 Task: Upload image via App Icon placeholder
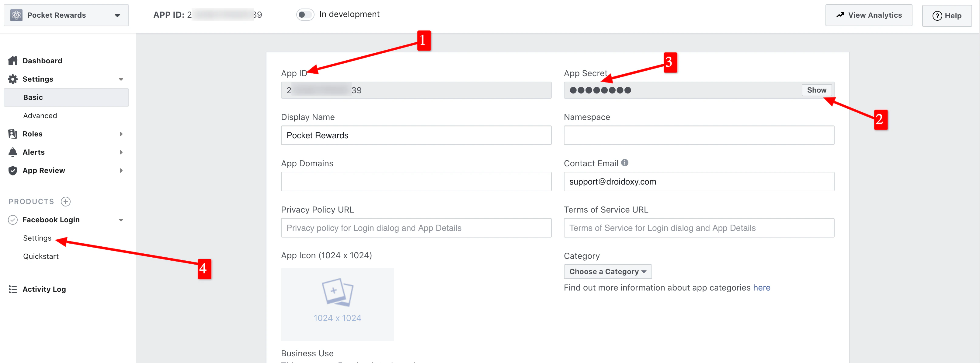point(337,304)
